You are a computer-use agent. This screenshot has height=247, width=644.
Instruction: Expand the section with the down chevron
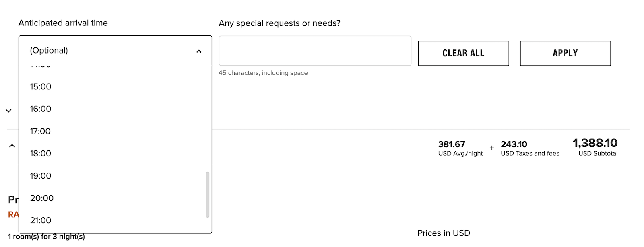(8, 111)
